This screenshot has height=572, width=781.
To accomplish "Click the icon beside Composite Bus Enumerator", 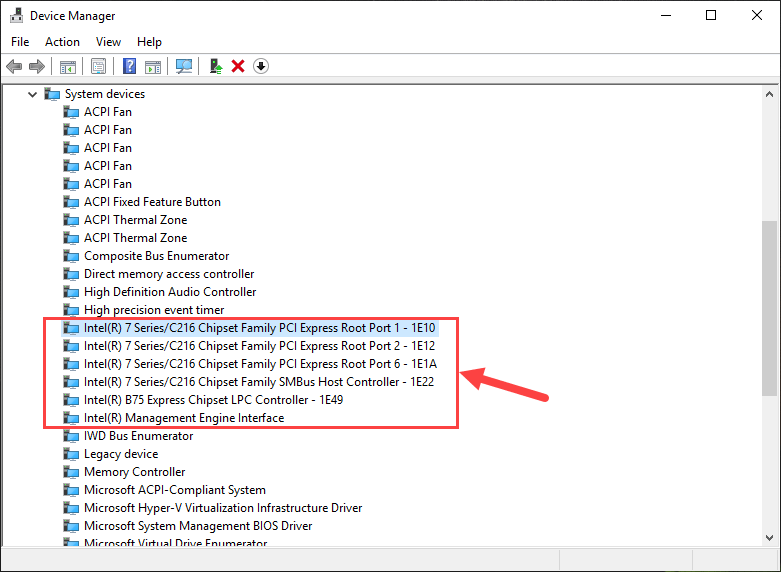I will tap(71, 256).
